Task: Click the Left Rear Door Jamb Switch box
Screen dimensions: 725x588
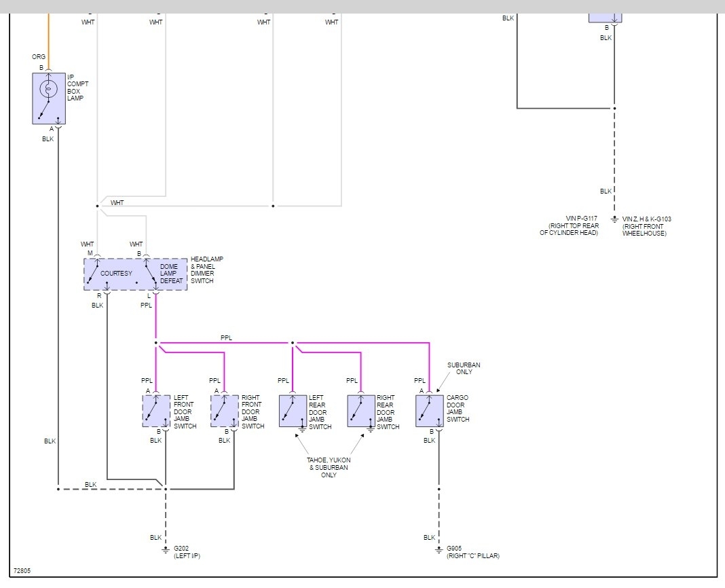Action: (x=293, y=411)
